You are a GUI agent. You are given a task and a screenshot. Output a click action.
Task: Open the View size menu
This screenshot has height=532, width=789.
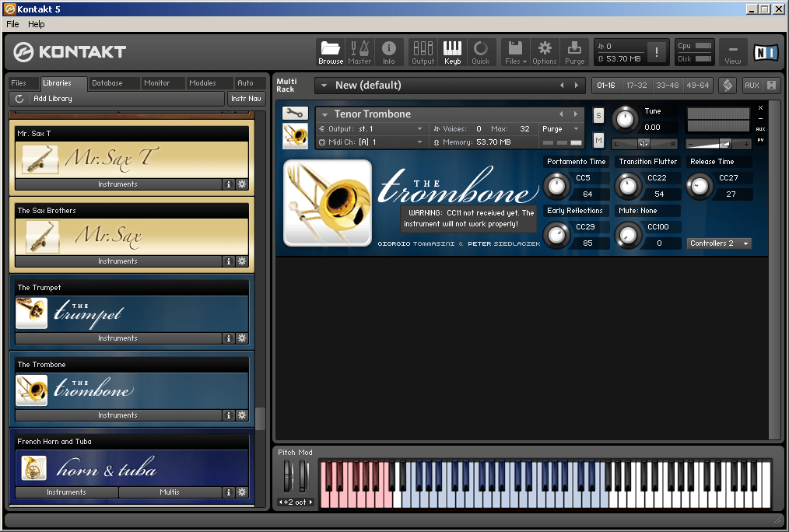[x=733, y=52]
